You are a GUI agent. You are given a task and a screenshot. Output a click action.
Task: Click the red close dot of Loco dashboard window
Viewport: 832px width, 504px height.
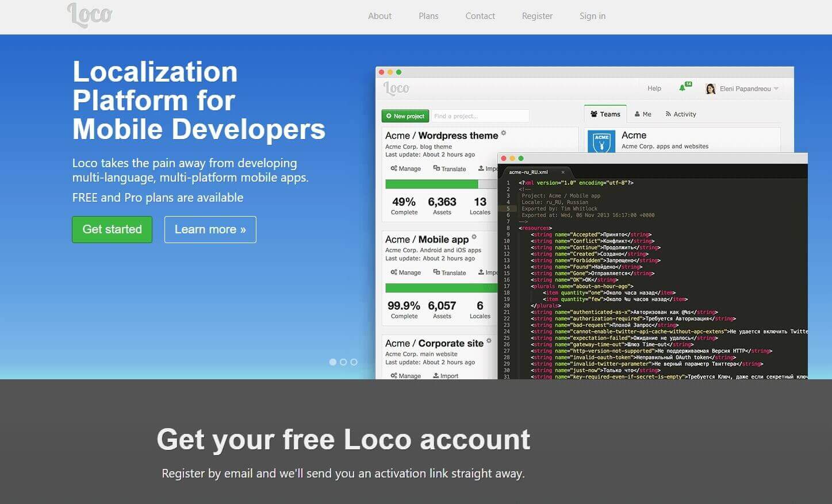pyautogui.click(x=381, y=72)
